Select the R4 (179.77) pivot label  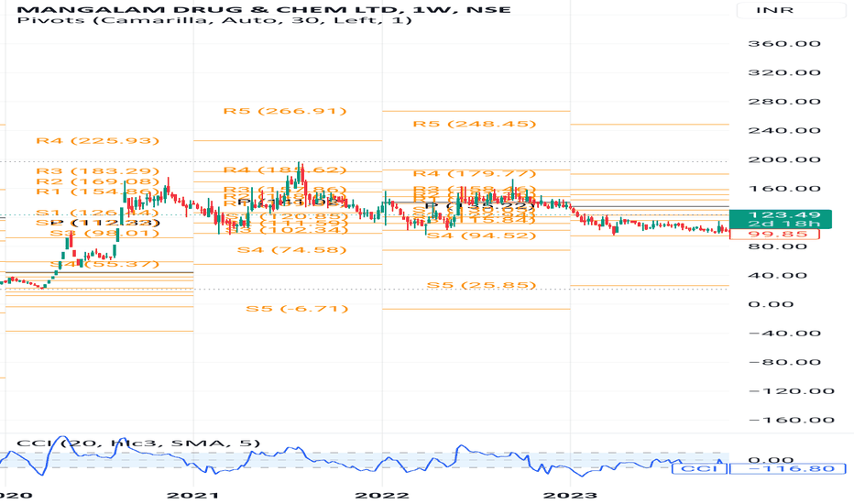[x=475, y=174]
